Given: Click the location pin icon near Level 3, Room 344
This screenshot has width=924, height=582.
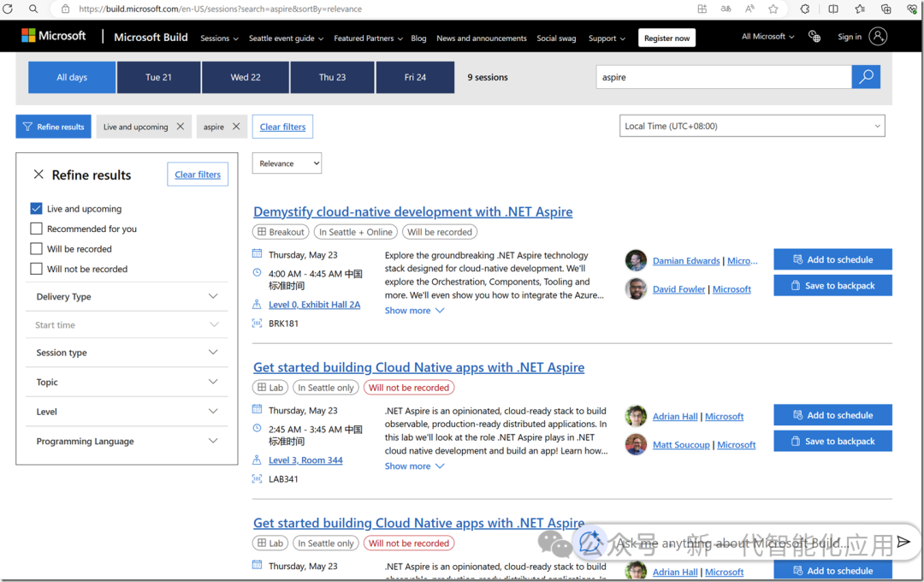Looking at the screenshot, I should click(256, 460).
